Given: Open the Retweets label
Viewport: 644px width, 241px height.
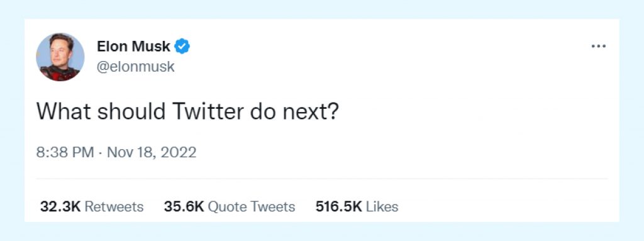Looking at the screenshot, I should pyautogui.click(x=114, y=206).
